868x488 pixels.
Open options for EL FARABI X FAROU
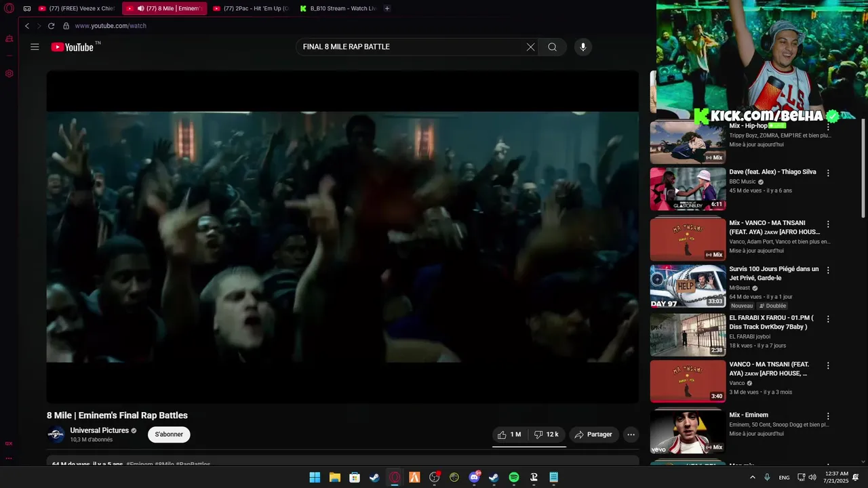(x=828, y=319)
